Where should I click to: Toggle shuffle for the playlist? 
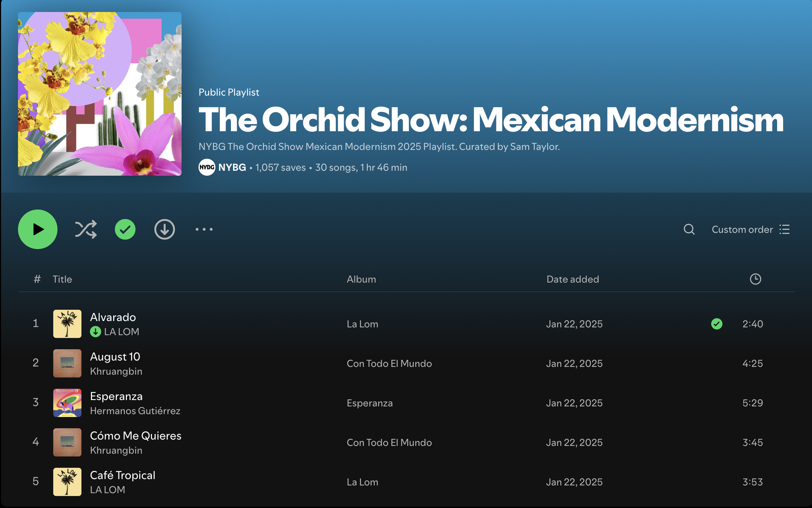tap(86, 229)
